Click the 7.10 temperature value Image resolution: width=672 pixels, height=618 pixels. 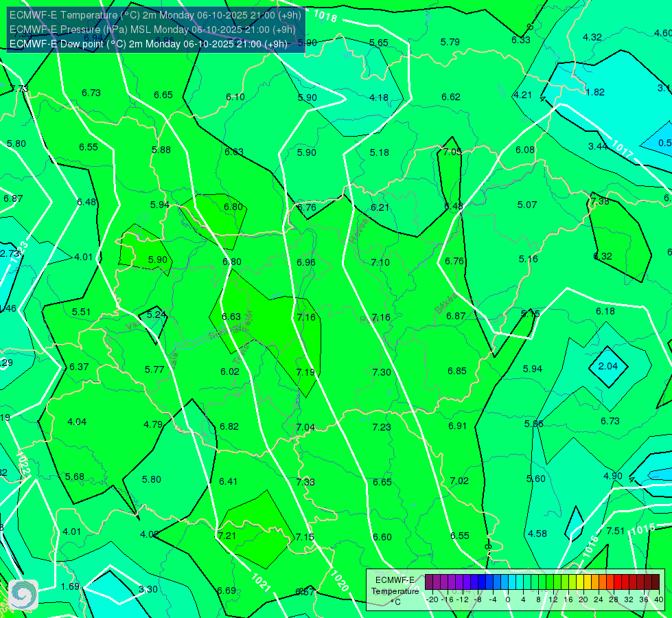point(380,262)
